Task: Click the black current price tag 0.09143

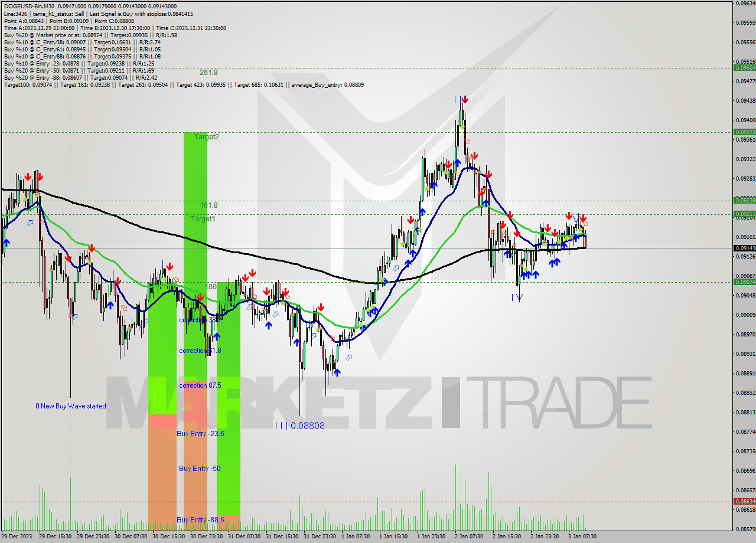Action: (744, 248)
